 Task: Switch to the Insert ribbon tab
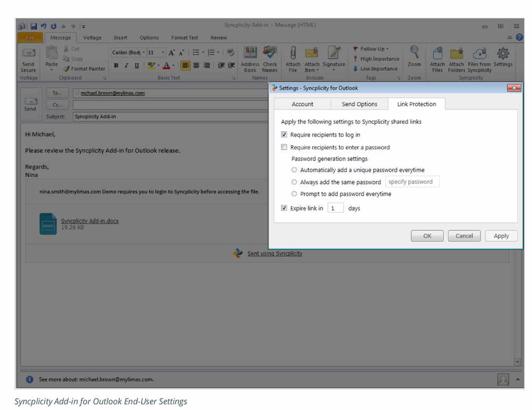pyautogui.click(x=120, y=38)
